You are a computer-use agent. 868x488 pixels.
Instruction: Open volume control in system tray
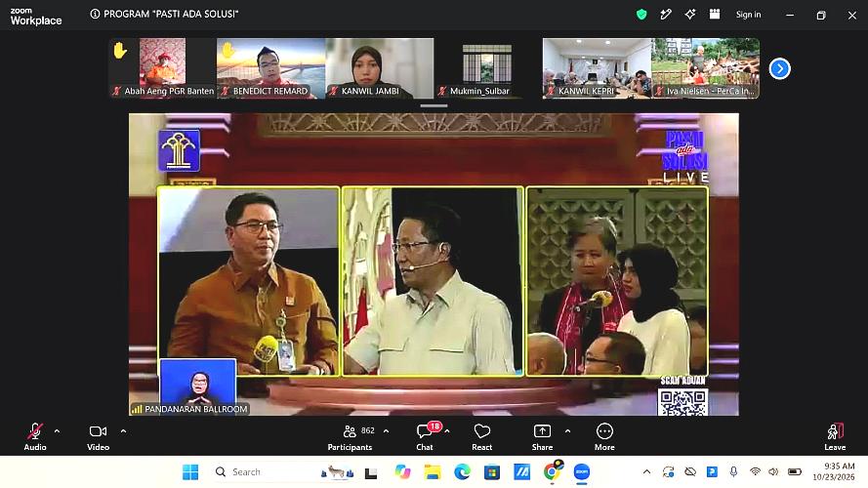pos(773,472)
